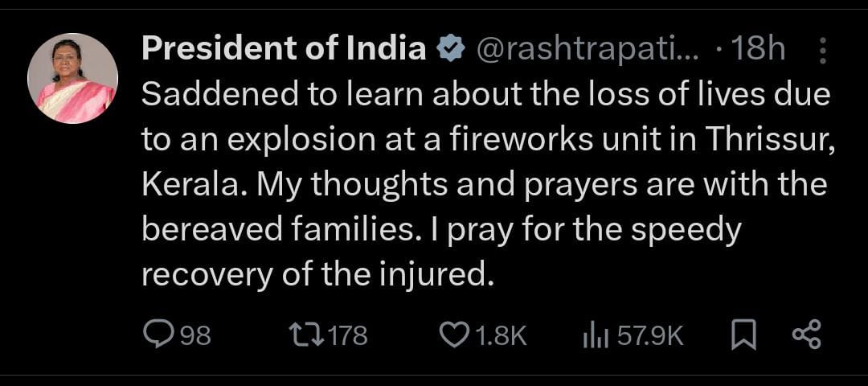868x386 pixels.
Task: Like the tweet with the heart icon
Action: point(456,335)
